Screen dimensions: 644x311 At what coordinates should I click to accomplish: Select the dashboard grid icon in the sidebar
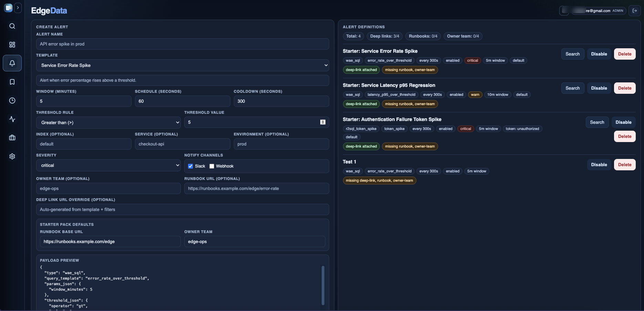12,44
